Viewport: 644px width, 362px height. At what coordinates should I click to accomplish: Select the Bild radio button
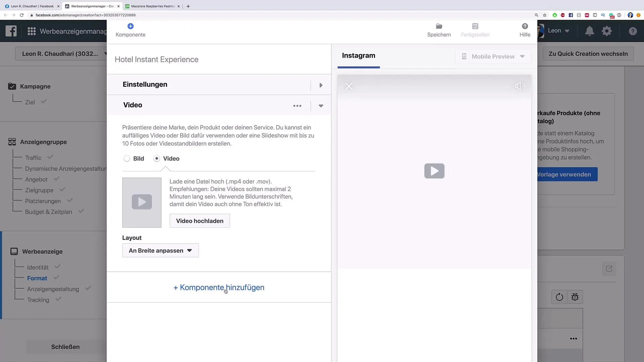coord(126,158)
